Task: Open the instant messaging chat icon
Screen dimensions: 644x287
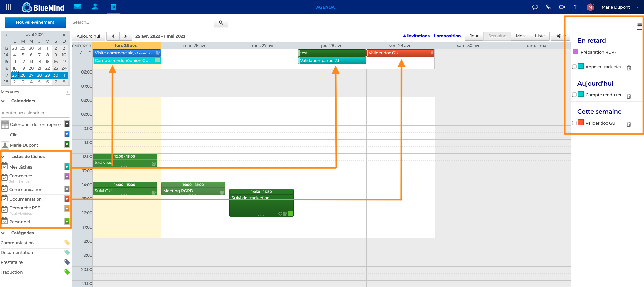Action: 535,7
